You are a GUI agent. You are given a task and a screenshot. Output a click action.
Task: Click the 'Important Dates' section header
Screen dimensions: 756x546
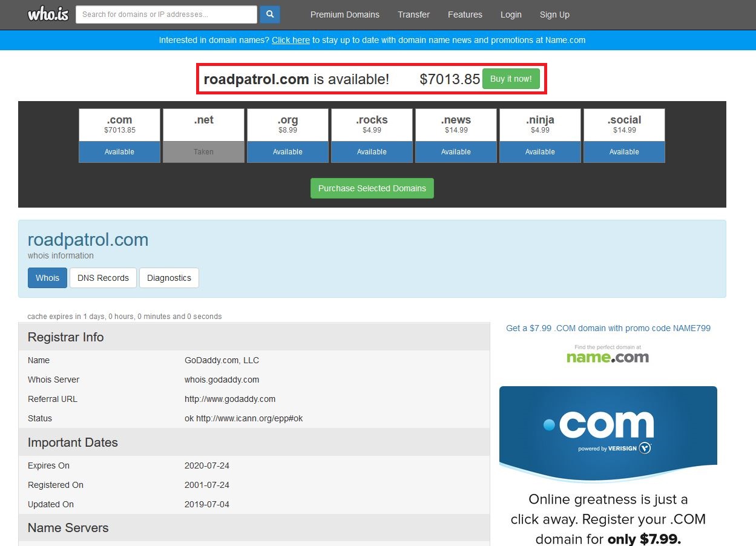[x=254, y=442]
